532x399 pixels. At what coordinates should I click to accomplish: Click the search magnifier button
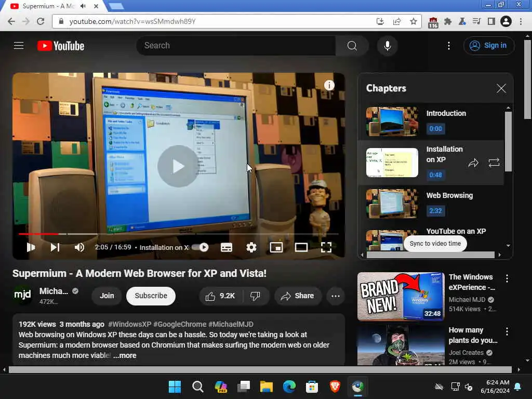click(352, 46)
